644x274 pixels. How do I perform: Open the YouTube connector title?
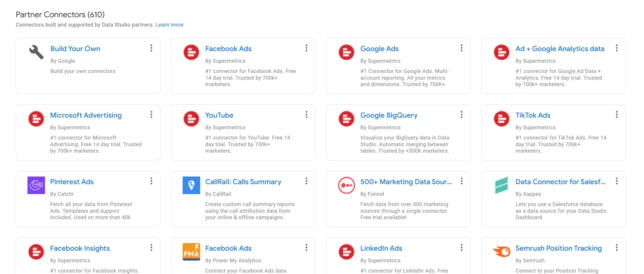(x=219, y=115)
